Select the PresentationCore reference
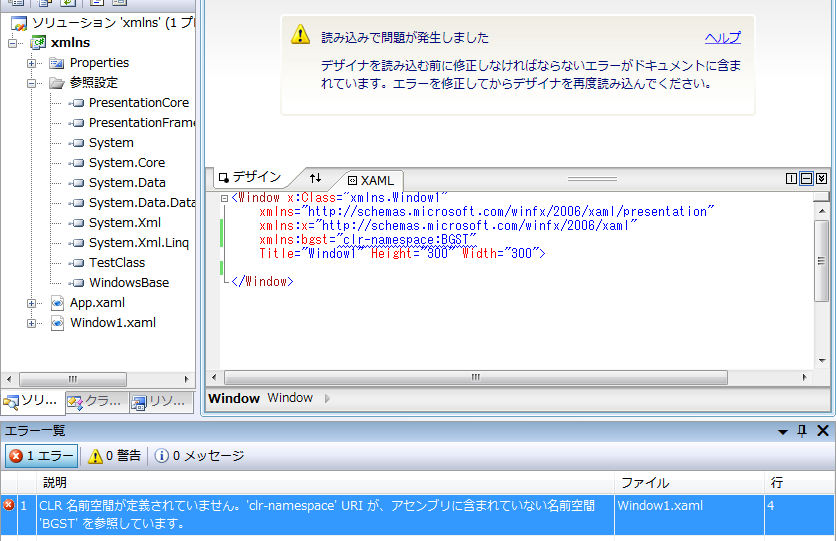The image size is (836, 541). pyautogui.click(x=139, y=103)
